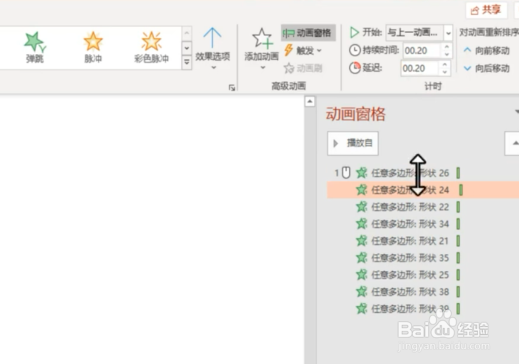Select animation 任意多边形: 形状 24
The height and width of the screenshot is (364, 519).
pos(423,190)
